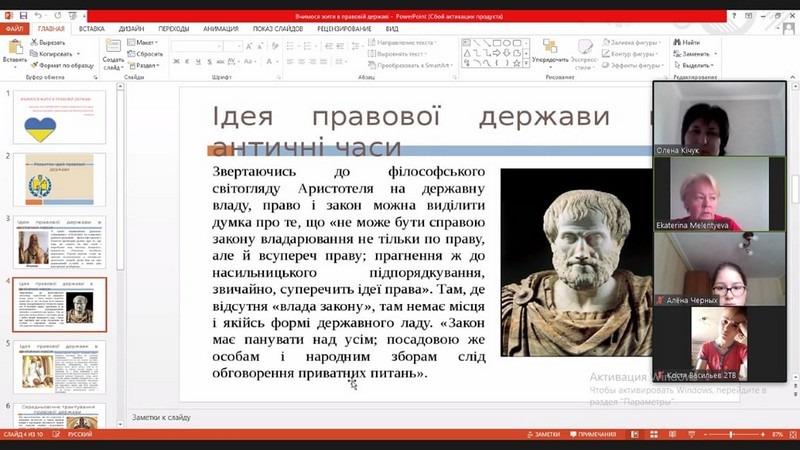Select slide 3 thumbnail in slide panel
Image resolution: width=800 pixels, height=450 pixels.
[x=59, y=242]
